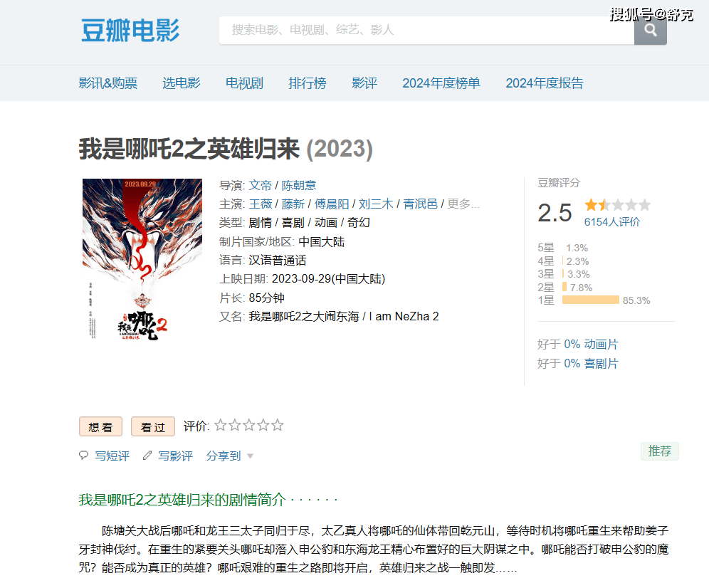Open actor 藤新 link
709x588 pixels.
tap(293, 204)
